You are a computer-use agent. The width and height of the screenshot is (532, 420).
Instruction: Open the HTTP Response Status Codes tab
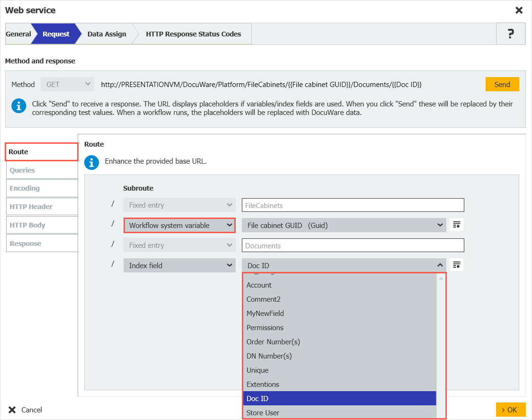coord(193,34)
